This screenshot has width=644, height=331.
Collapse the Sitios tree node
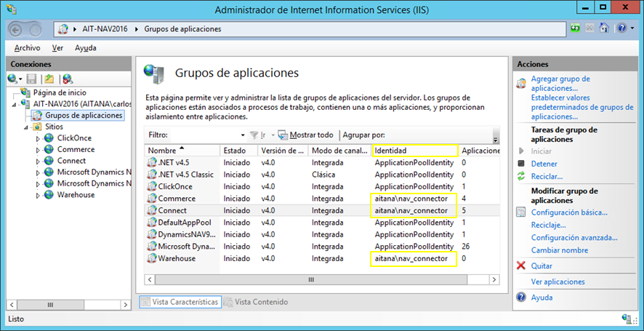click(27, 127)
